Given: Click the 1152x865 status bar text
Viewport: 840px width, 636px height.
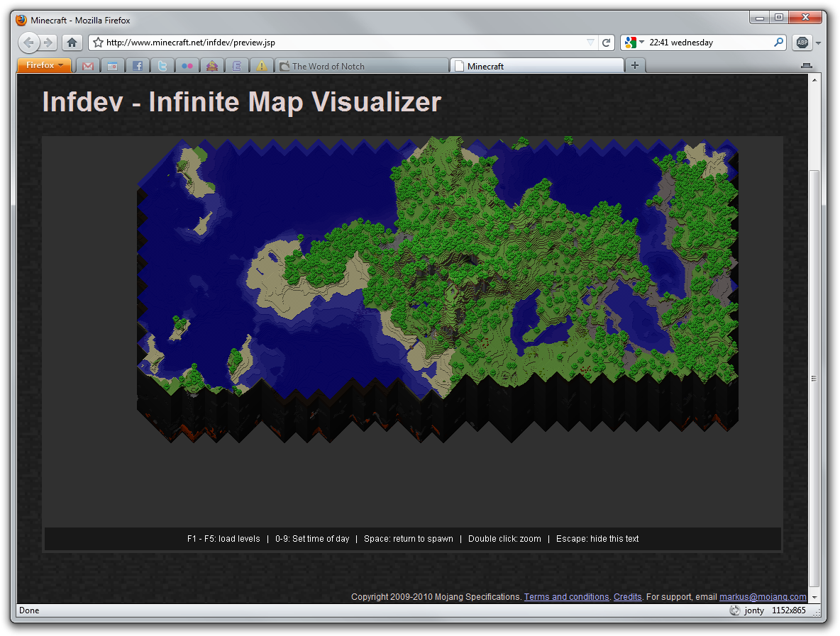Looking at the screenshot, I should pos(789,610).
